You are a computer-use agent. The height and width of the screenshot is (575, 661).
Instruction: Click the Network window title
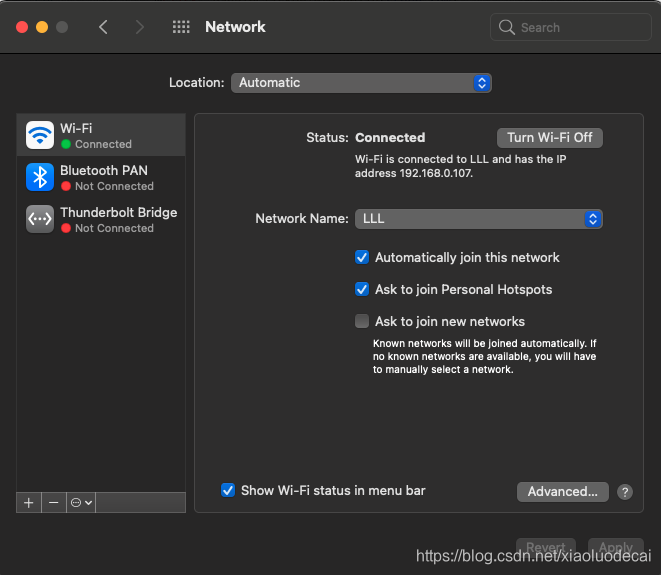pyautogui.click(x=235, y=27)
